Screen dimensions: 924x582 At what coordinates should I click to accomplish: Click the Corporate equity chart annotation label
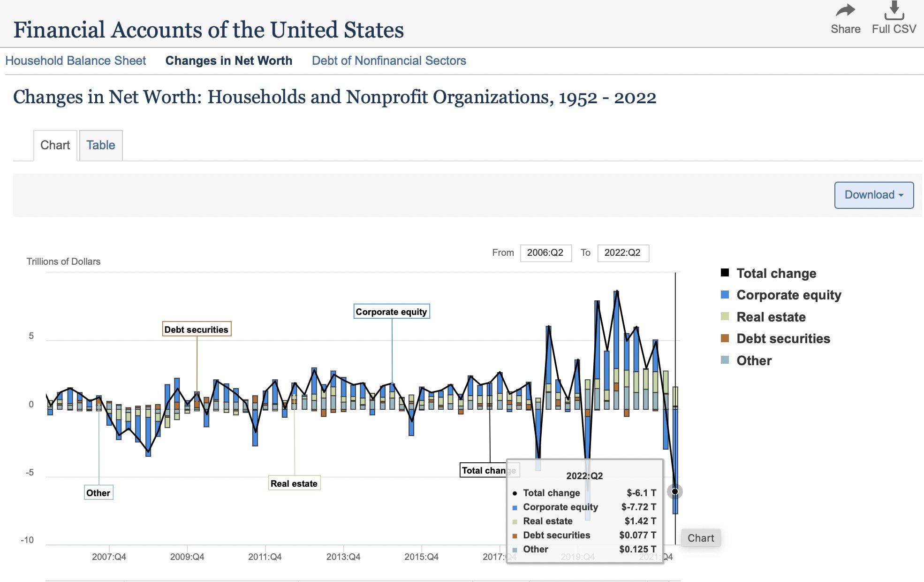point(391,312)
